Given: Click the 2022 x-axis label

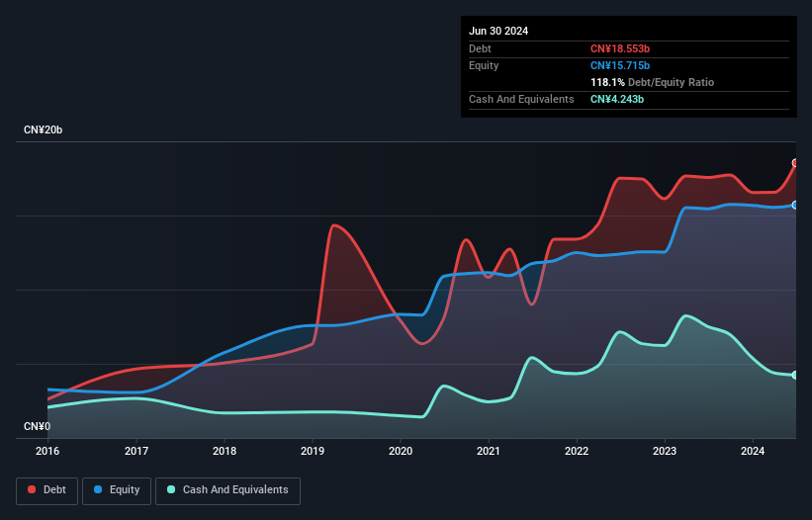Looking at the screenshot, I should (577, 451).
